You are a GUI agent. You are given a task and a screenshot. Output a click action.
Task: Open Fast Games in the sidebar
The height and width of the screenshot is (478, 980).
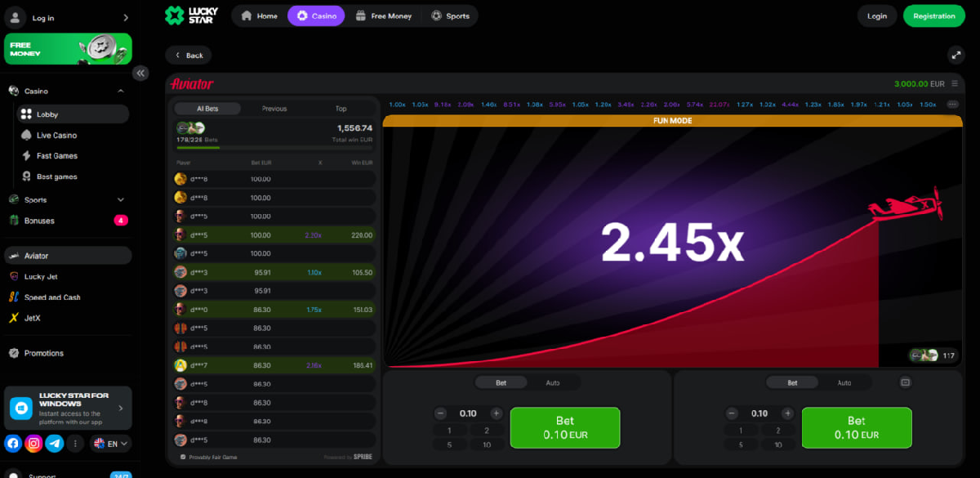(73, 155)
